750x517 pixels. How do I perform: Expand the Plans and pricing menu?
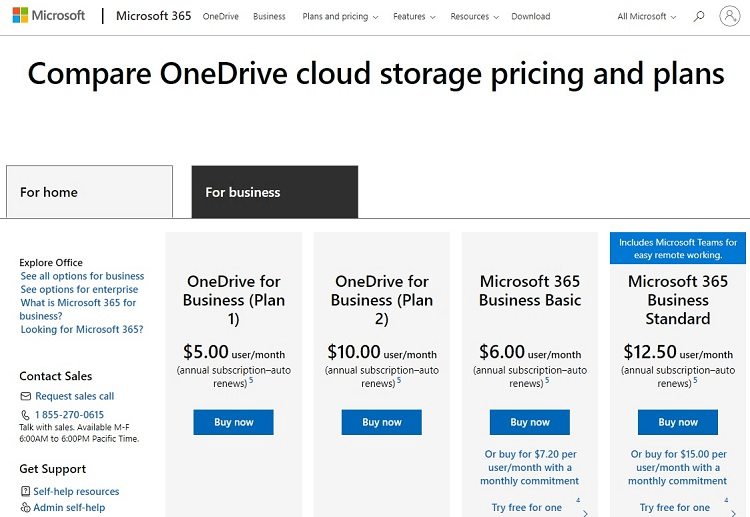point(340,16)
